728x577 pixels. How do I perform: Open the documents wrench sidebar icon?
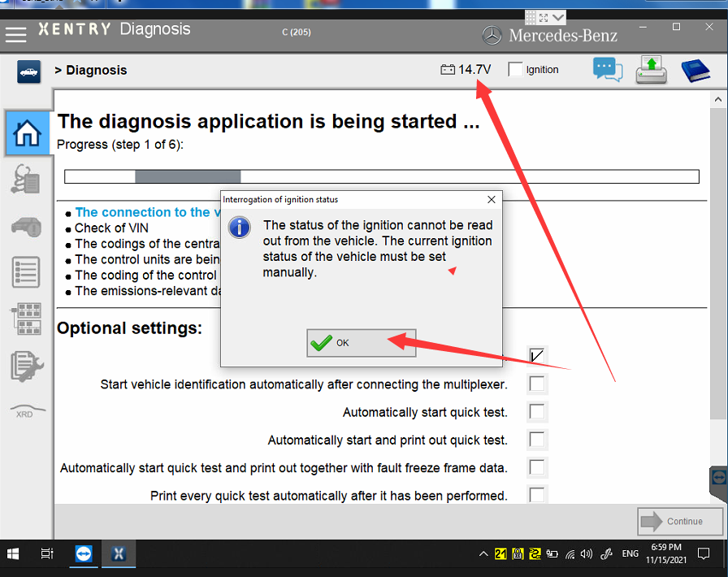27,366
